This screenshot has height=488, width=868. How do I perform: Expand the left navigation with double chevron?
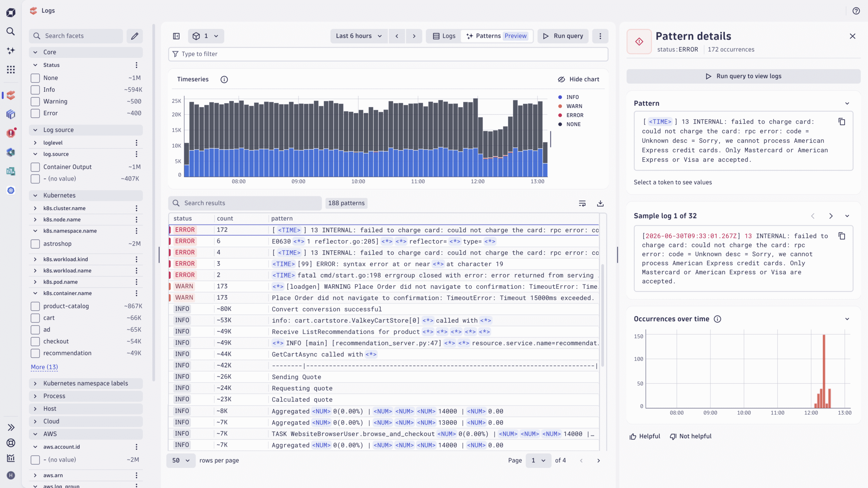(x=11, y=427)
